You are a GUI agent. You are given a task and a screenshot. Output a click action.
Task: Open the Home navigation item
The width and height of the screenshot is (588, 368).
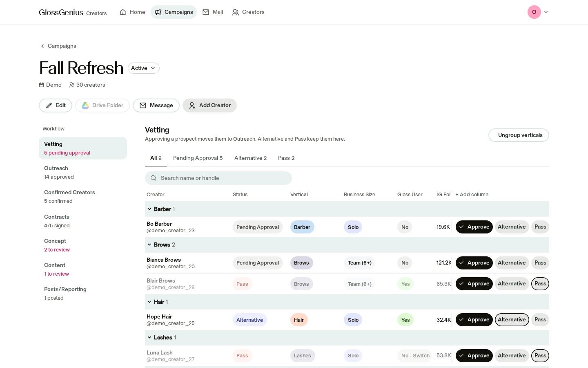tap(132, 12)
